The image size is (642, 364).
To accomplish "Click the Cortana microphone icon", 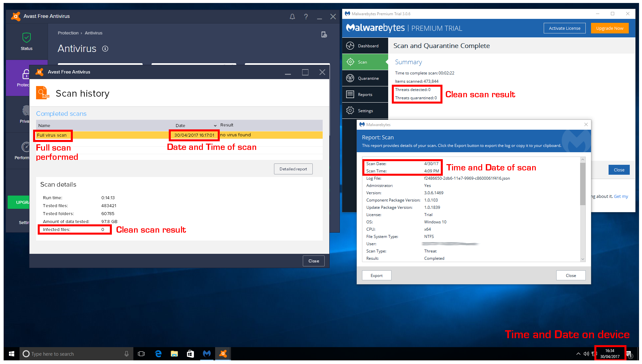I will 126,354.
